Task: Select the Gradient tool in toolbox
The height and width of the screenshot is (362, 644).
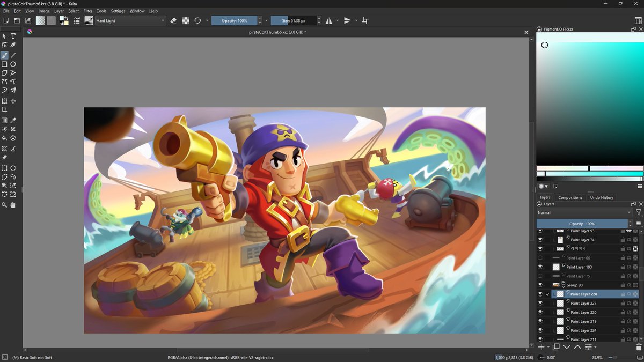Action: click(x=4, y=121)
